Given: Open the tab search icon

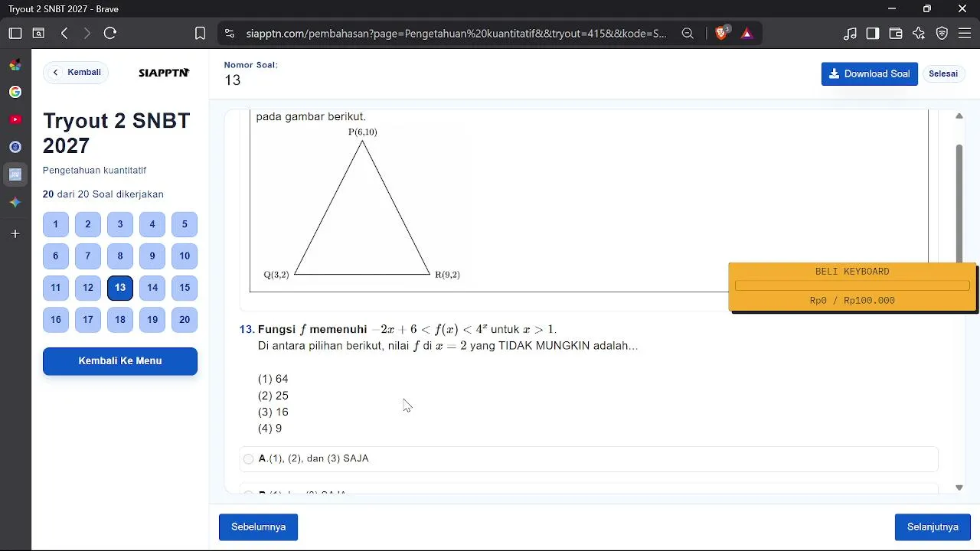Looking at the screenshot, I should (38, 34).
